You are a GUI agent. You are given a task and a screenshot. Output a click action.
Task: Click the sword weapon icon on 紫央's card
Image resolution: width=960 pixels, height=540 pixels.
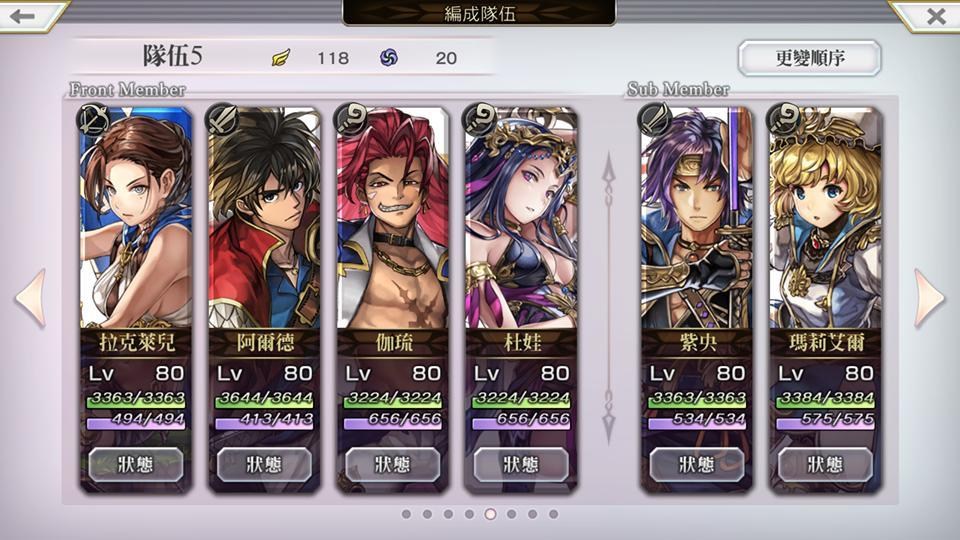coord(654,119)
